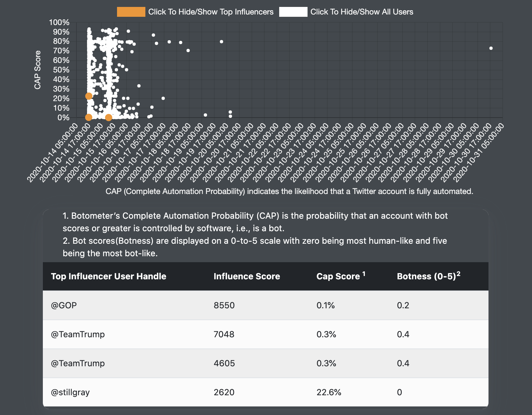Toggle the 'Click To Hide/Show All Users' legend label
The width and height of the screenshot is (532, 415).
point(362,12)
